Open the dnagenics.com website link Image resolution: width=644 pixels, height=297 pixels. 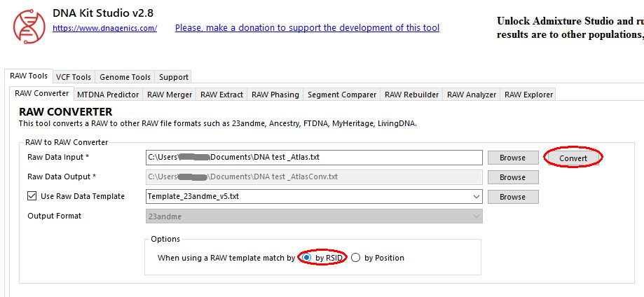tap(105, 28)
